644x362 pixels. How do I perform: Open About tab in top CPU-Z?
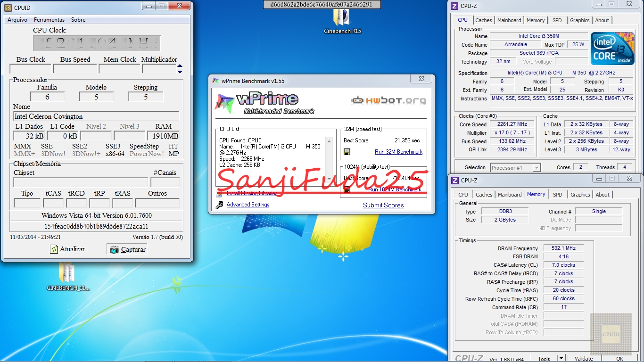[602, 20]
